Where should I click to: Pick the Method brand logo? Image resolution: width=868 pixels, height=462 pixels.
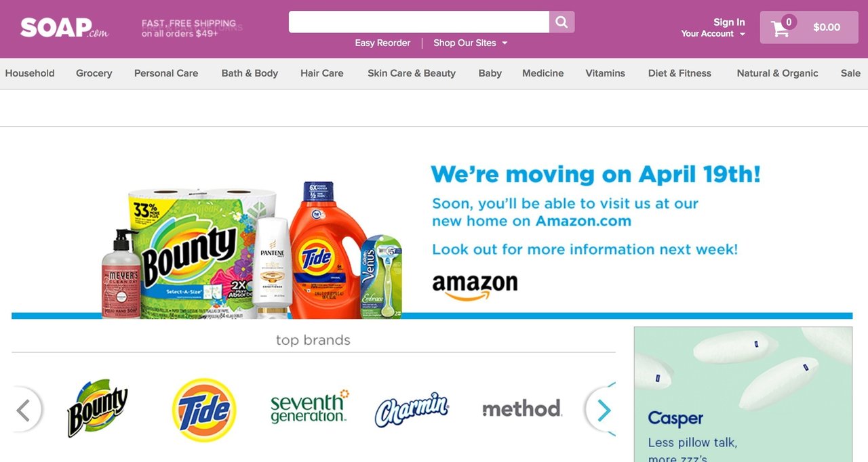[521, 408]
